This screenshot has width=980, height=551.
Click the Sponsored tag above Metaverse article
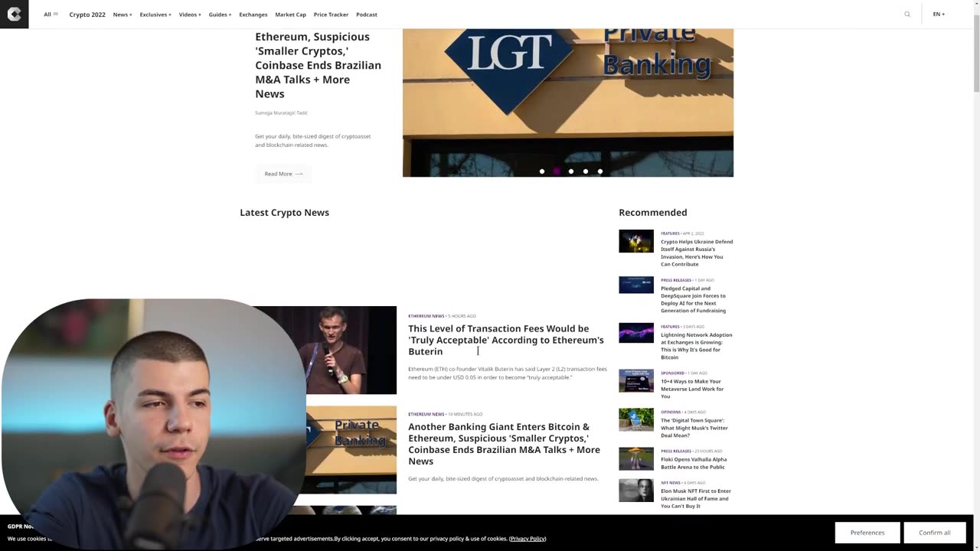(673, 373)
